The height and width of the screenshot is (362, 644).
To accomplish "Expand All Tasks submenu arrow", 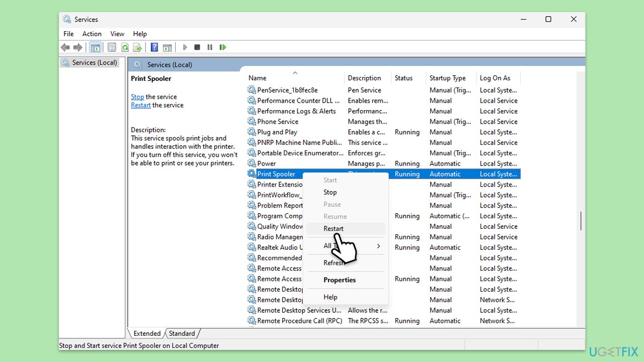I will pos(378,246).
